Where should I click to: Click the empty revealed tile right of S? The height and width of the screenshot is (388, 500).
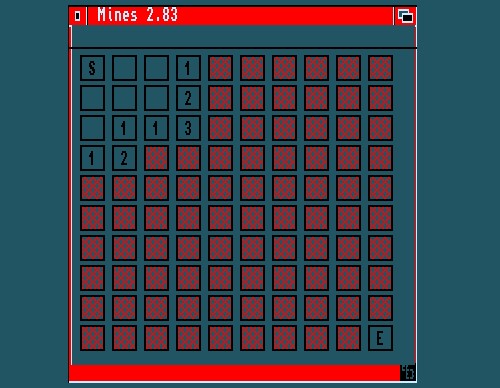[124, 68]
